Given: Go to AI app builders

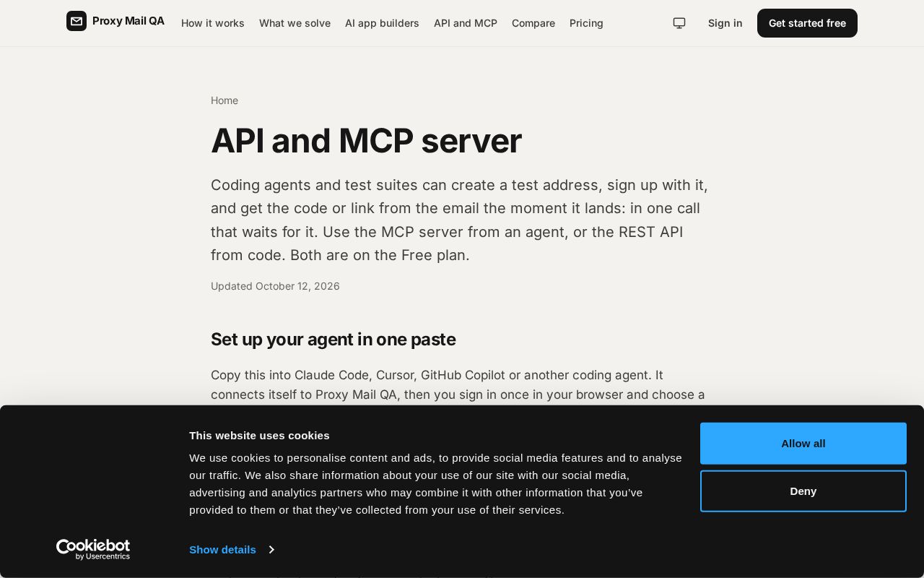Looking at the screenshot, I should tap(382, 23).
